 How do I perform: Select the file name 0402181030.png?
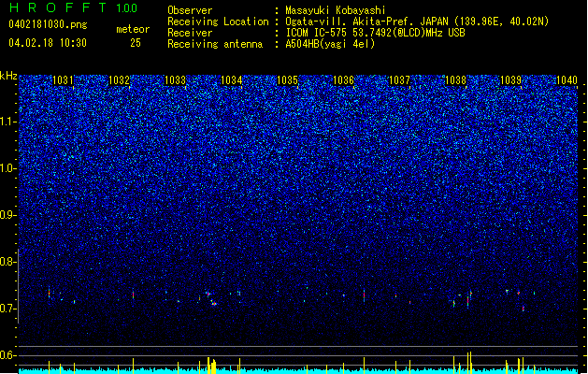tap(48, 25)
